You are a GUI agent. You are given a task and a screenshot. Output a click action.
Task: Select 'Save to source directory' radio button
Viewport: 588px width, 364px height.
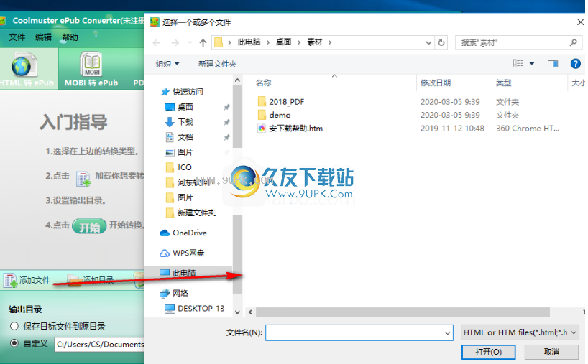click(14, 326)
